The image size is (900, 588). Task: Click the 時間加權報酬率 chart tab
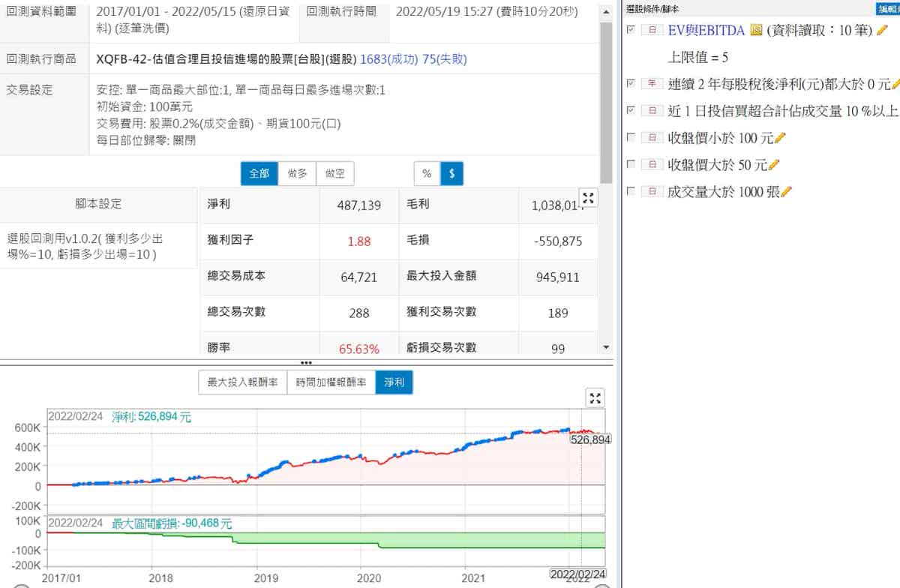click(331, 382)
